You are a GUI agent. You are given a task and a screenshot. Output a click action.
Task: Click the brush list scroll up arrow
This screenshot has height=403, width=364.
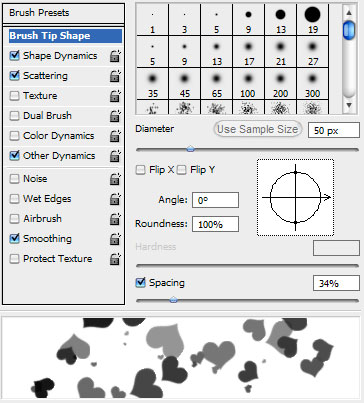click(349, 13)
